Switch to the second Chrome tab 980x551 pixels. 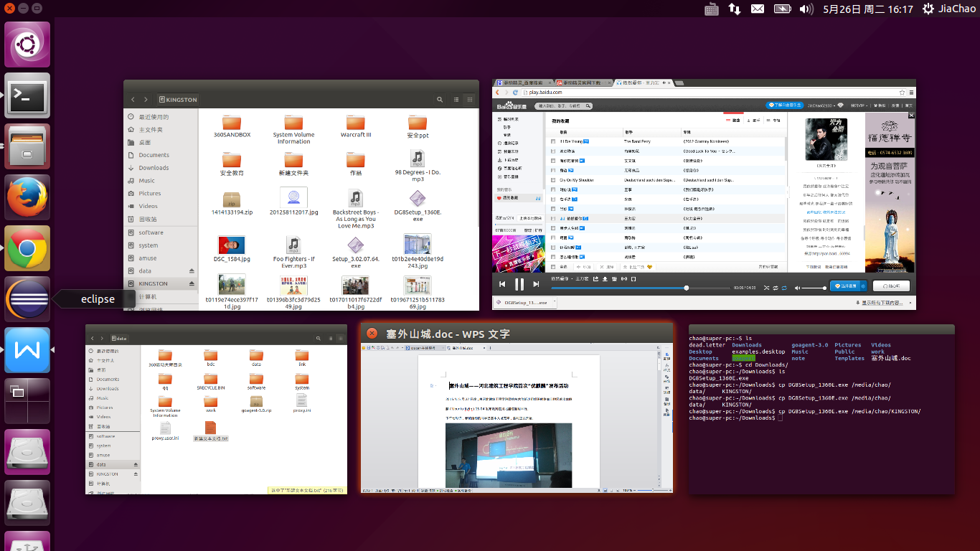pos(583,83)
